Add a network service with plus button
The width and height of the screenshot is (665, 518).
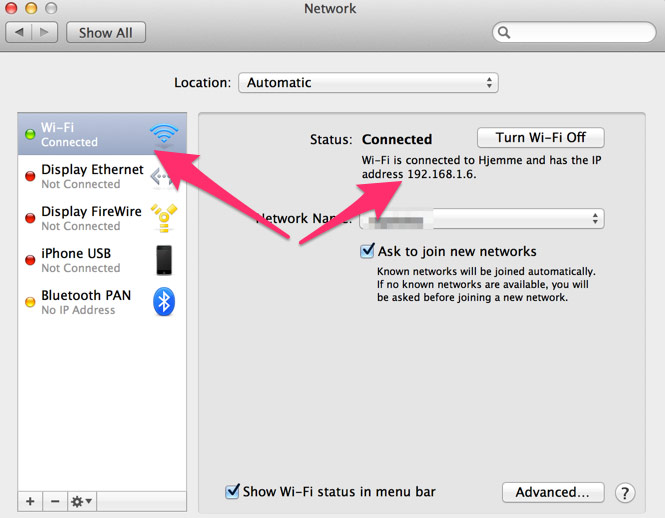coord(30,501)
